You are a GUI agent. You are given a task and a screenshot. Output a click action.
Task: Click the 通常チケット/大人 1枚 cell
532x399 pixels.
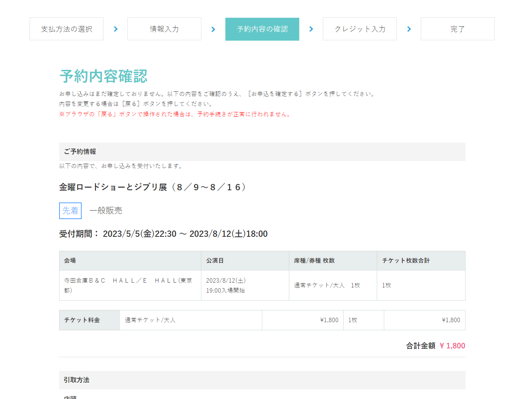333,286
